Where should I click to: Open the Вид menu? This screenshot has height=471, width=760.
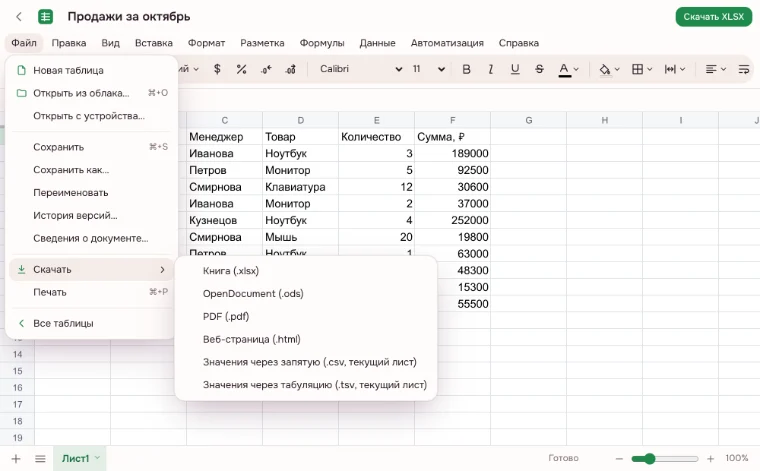111,43
